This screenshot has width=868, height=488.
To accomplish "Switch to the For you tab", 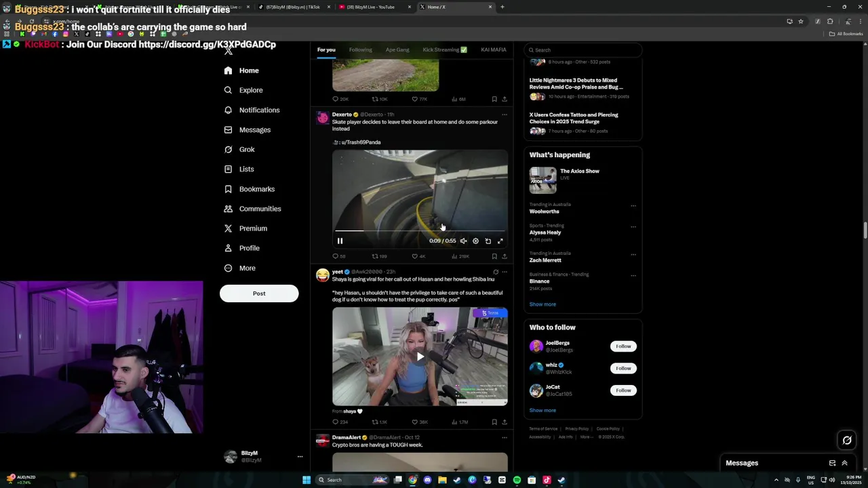I will (x=326, y=49).
